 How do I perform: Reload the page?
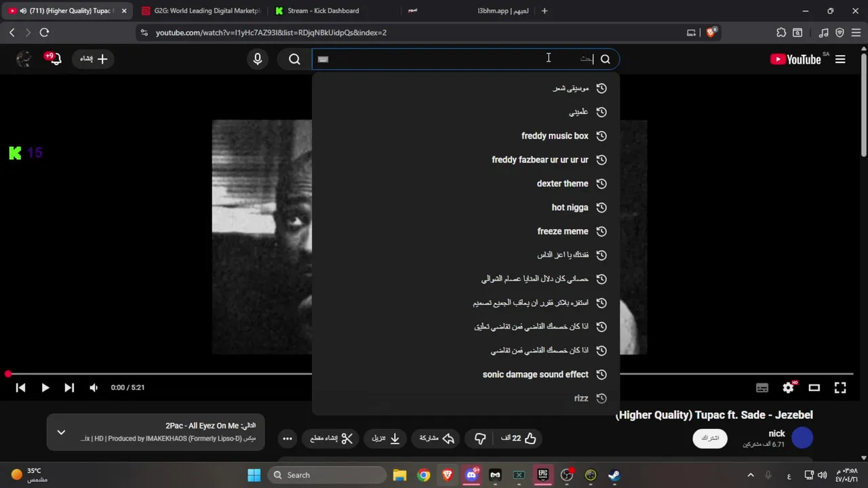44,33
